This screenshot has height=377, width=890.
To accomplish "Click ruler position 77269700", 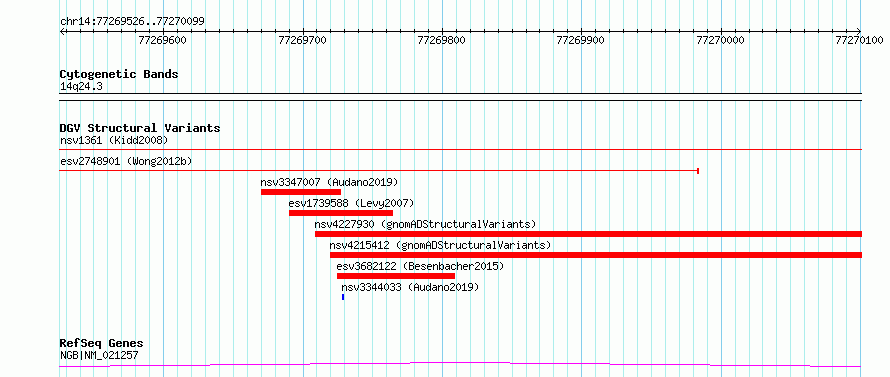I will point(303,40).
